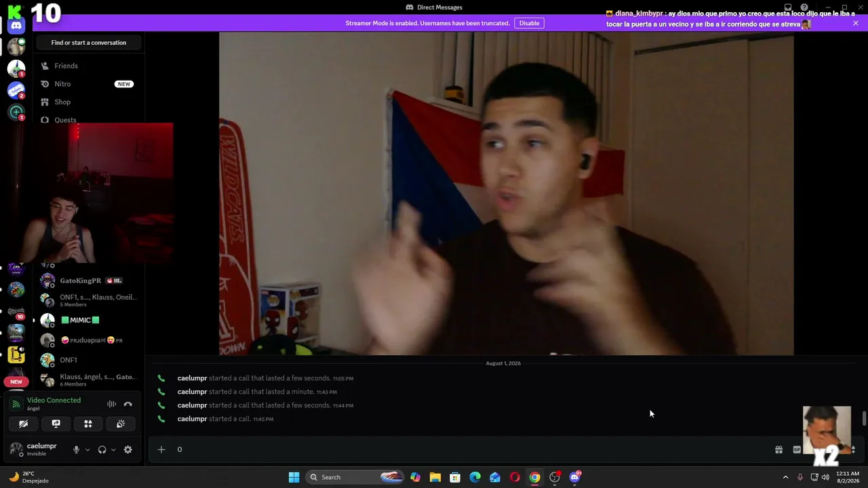Screen dimensions: 868x488
Task: Disable Streamer Mode
Action: [x=529, y=23]
